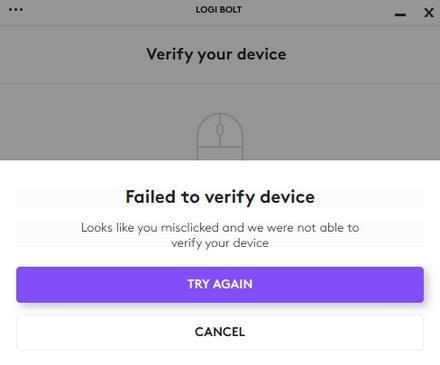Click the 'Looks like you misclicked' message line
Screen dimensions: 440x365
(x=220, y=228)
